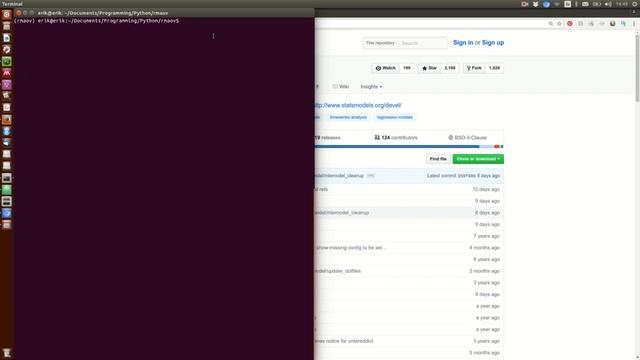Image resolution: width=640 pixels, height=360 pixels.
Task: Click the '10 days ago' commit time
Action: (x=486, y=189)
